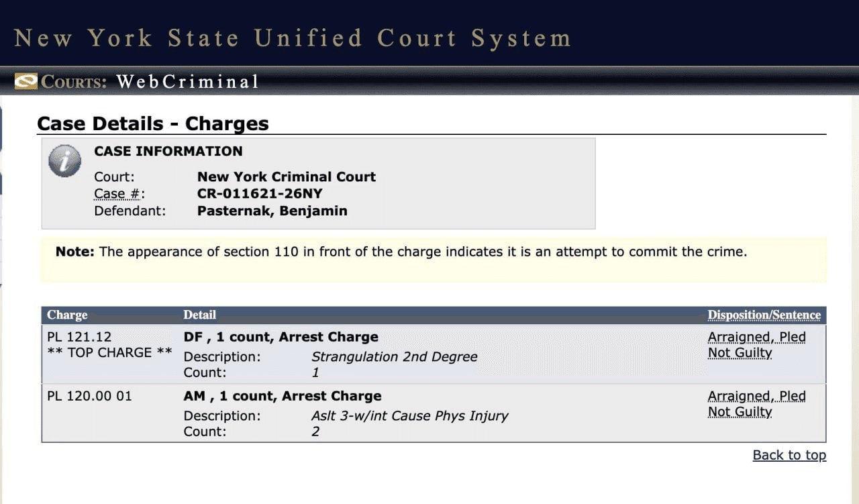The image size is (859, 504).
Task: Click the Disposition/Sentence column header
Action: pos(764,315)
